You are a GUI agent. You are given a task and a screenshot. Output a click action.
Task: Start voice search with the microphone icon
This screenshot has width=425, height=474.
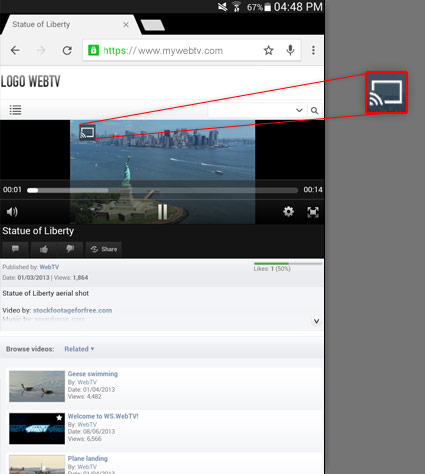[291, 50]
